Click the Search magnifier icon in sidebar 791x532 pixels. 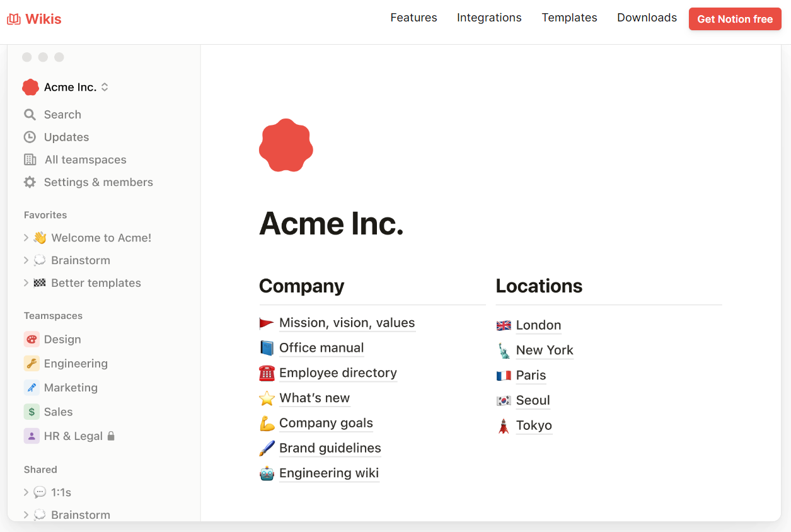pos(30,115)
